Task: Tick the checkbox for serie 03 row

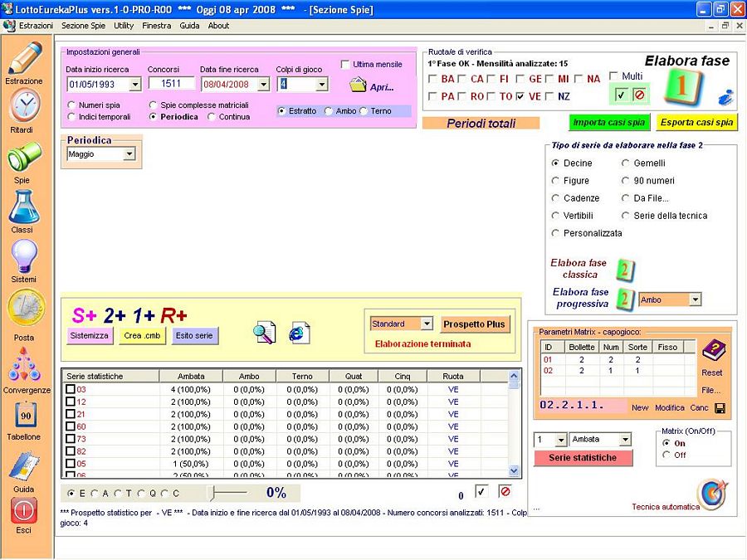Action: point(71,390)
